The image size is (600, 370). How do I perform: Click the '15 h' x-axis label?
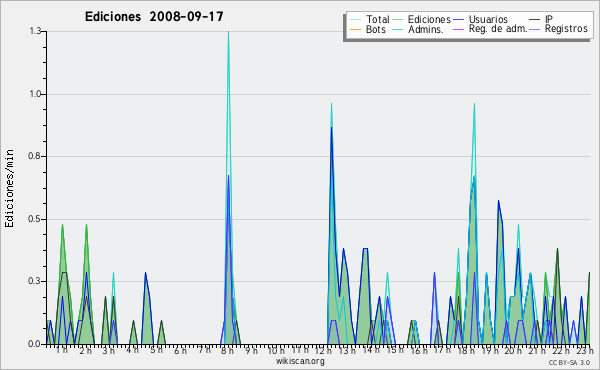395,350
